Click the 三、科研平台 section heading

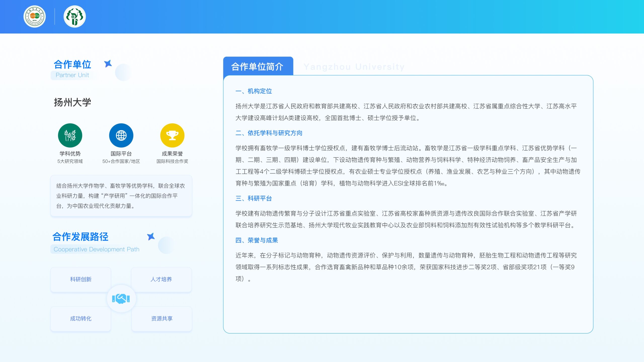(x=254, y=199)
